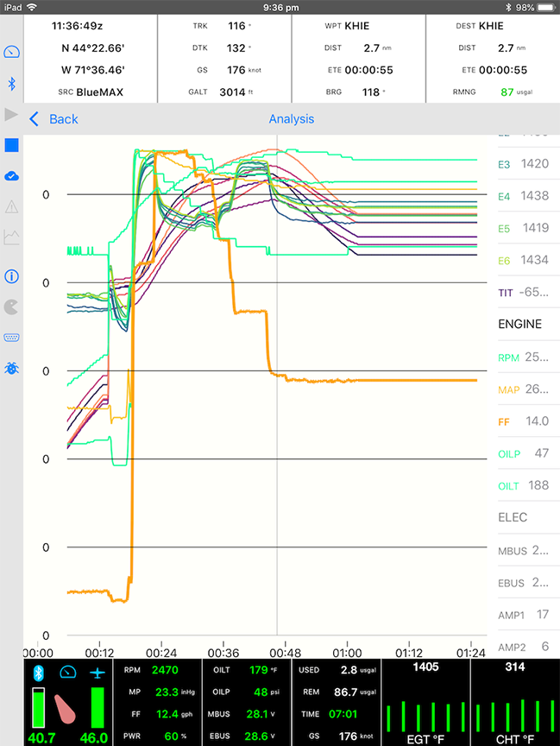The height and width of the screenshot is (746, 560).
Task: Toggle the FF fuel flow trace
Action: pyautogui.click(x=523, y=421)
